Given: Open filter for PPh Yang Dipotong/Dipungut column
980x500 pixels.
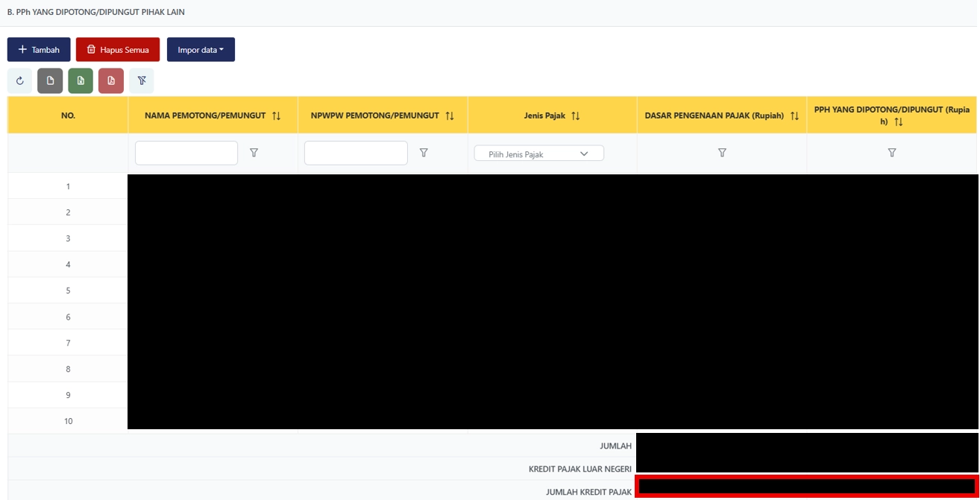Looking at the screenshot, I should [892, 153].
